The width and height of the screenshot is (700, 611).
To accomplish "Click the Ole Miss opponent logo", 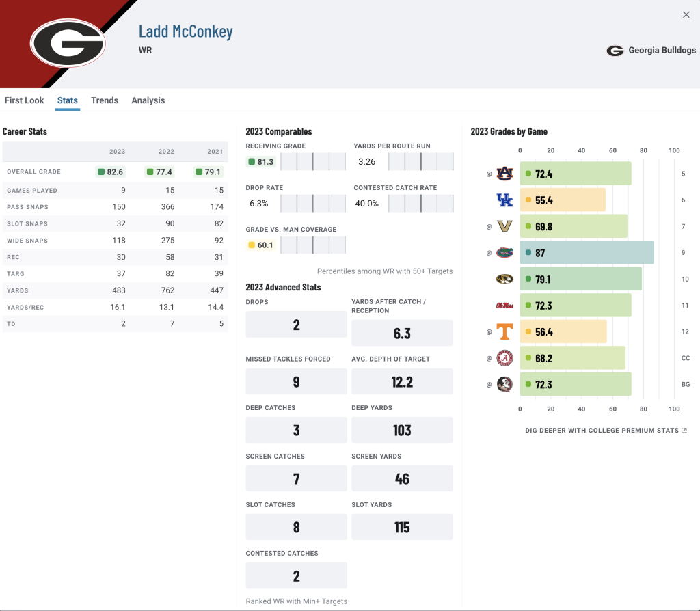I will pyautogui.click(x=504, y=305).
